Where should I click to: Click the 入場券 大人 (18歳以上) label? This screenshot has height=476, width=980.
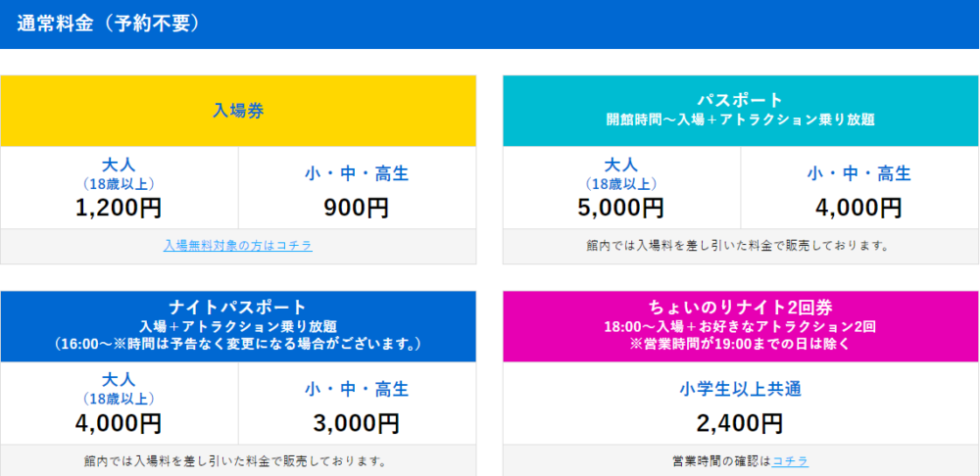pyautogui.click(x=119, y=173)
